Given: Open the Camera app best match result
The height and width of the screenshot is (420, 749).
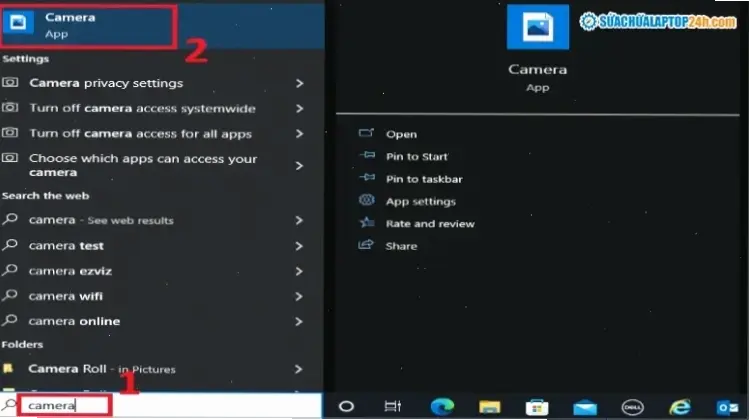Looking at the screenshot, I should click(88, 25).
